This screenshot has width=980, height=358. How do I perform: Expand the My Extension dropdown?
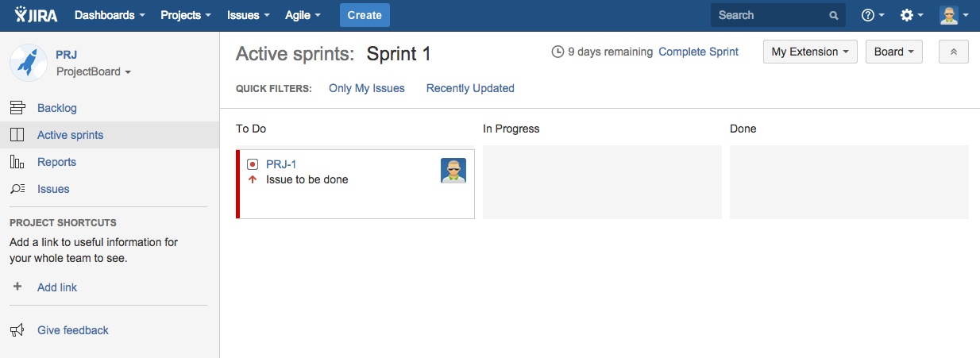point(810,52)
